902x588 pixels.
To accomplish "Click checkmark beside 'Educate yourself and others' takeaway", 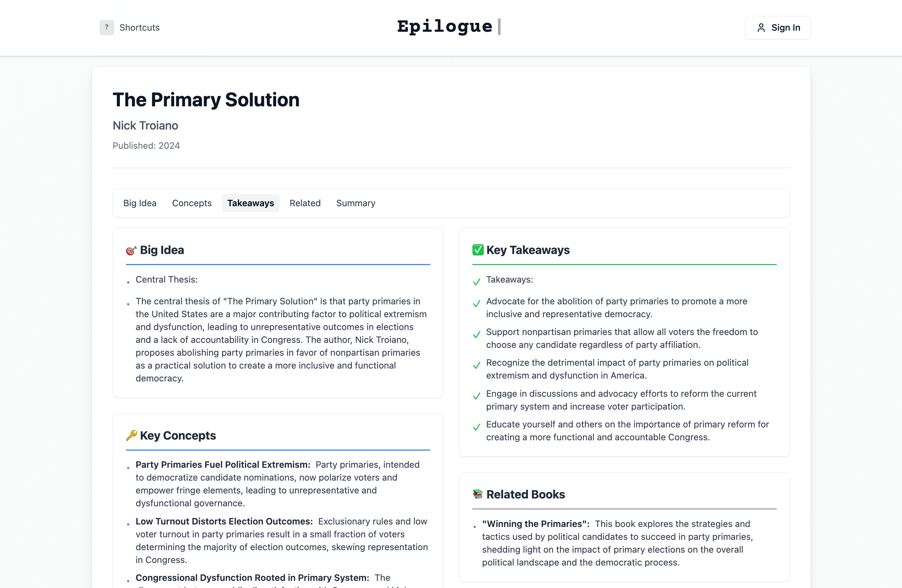I will [x=476, y=427].
